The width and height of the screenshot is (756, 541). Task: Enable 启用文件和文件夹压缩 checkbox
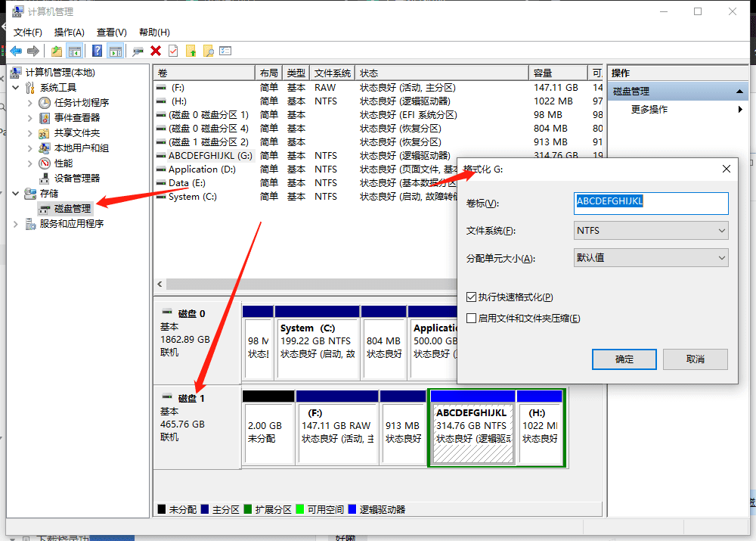pos(472,319)
